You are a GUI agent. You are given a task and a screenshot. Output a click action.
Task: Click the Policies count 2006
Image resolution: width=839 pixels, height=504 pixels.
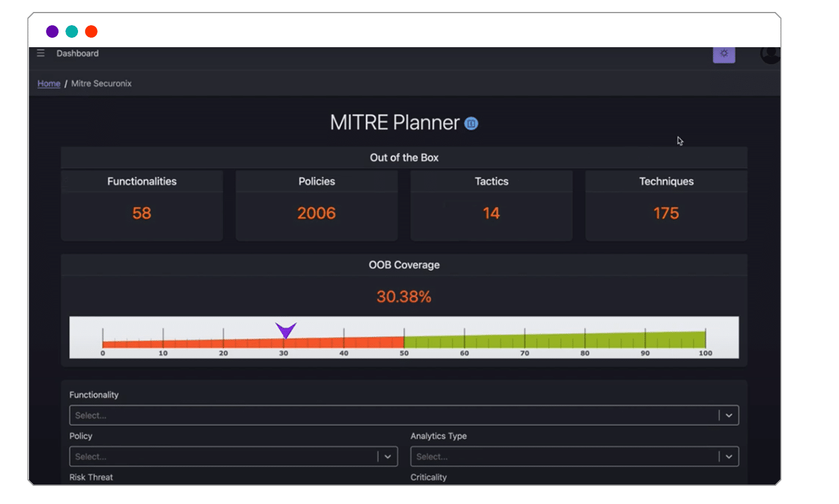coord(317,213)
